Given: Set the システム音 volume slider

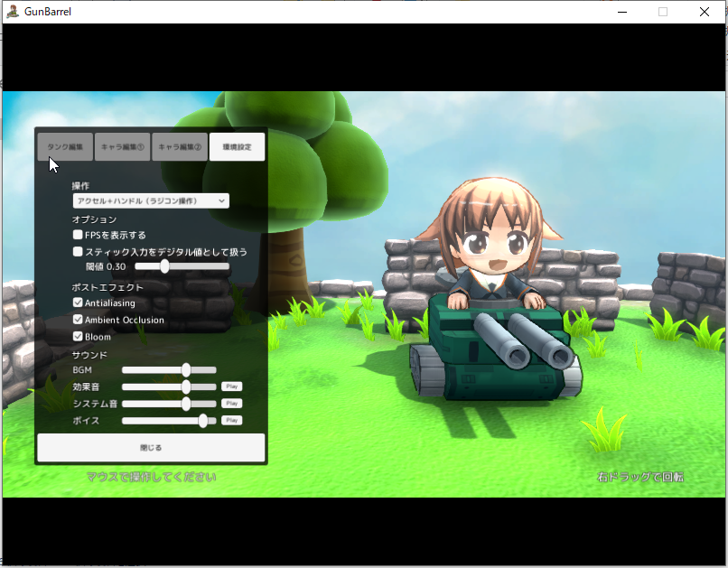Looking at the screenshot, I should pyautogui.click(x=169, y=404).
